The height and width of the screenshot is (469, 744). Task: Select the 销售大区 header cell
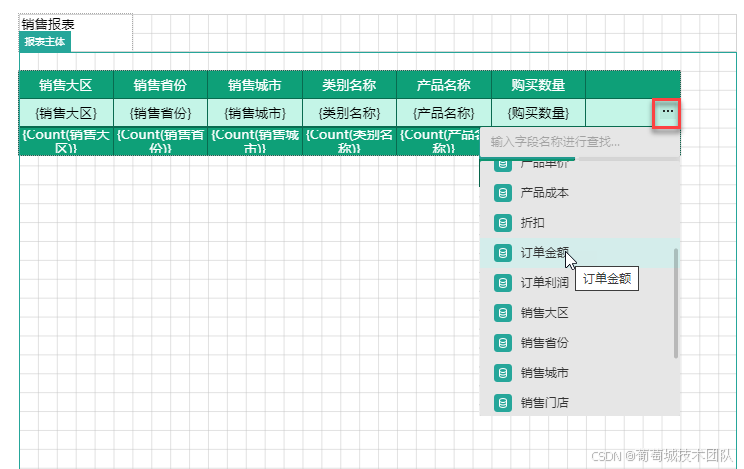click(66, 85)
